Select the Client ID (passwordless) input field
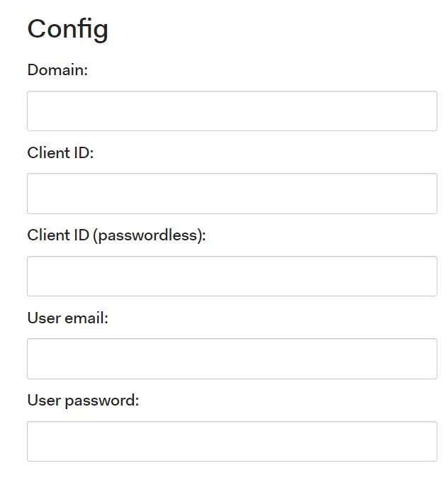 [232, 276]
